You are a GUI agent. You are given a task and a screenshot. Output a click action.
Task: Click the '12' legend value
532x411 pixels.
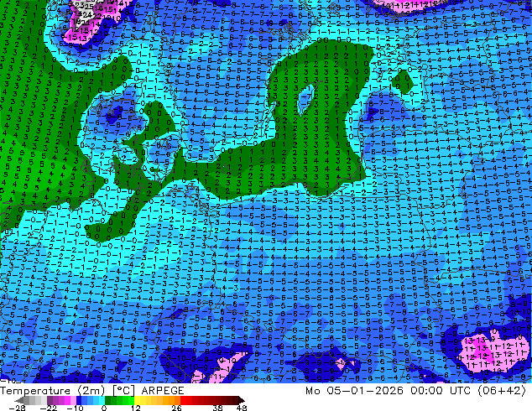click(136, 408)
